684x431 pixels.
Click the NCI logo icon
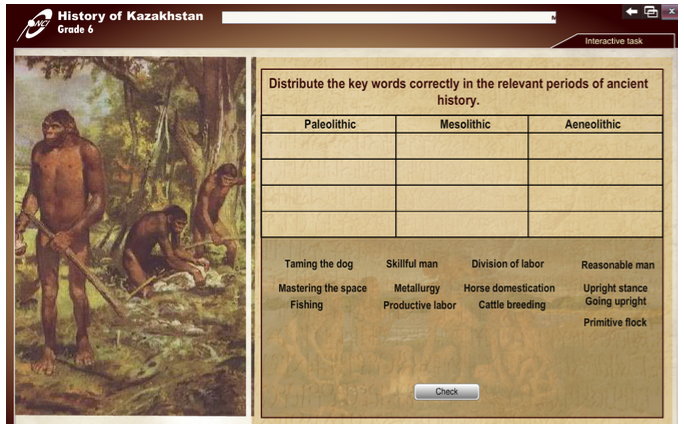pos(35,24)
